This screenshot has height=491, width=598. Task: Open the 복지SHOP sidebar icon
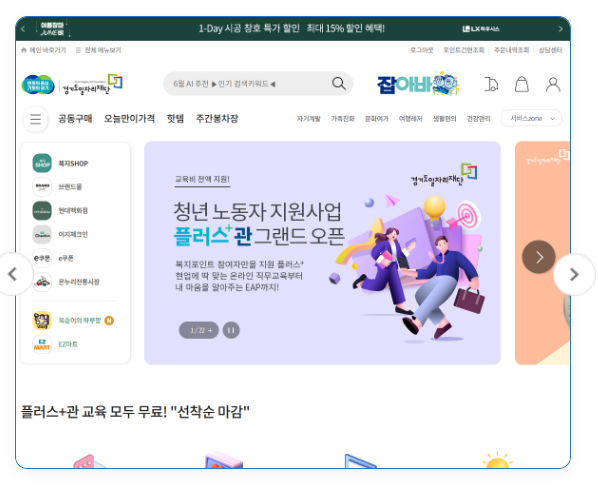click(x=42, y=163)
